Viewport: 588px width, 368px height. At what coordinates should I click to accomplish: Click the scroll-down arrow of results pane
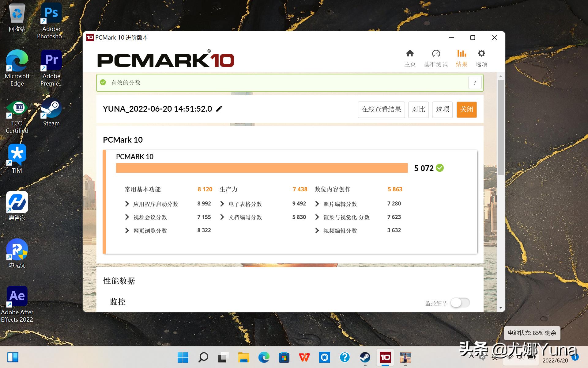click(500, 308)
